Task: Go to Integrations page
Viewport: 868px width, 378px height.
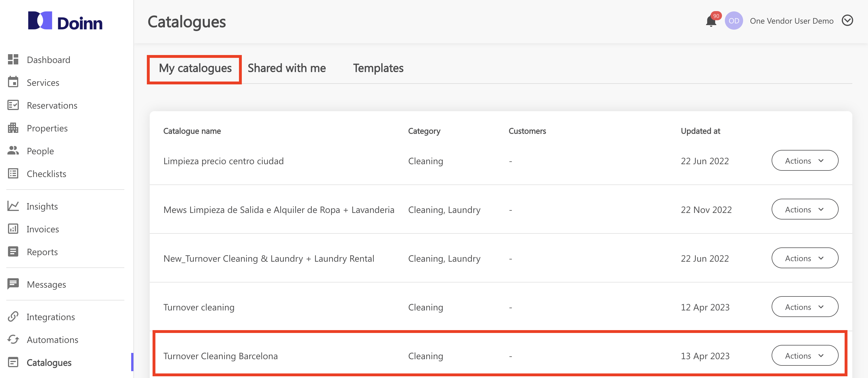Action: (x=50, y=317)
